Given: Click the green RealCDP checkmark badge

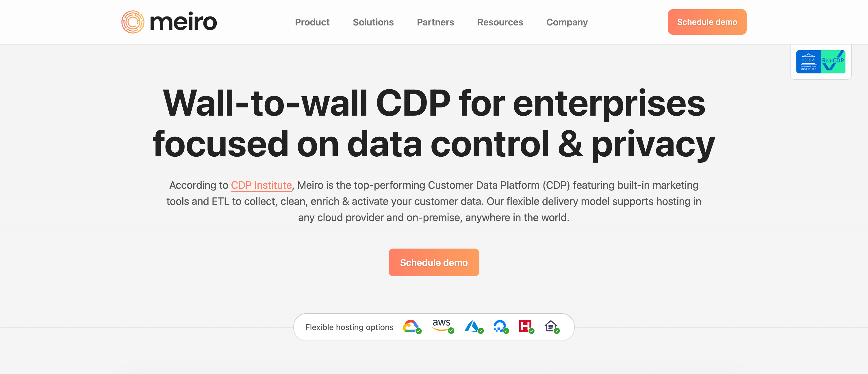Looking at the screenshot, I should click(x=833, y=62).
